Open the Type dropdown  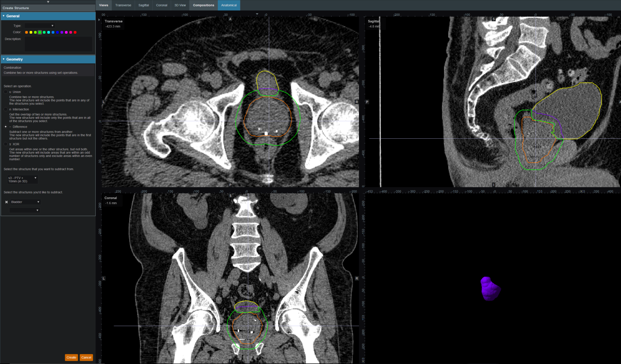(x=39, y=26)
